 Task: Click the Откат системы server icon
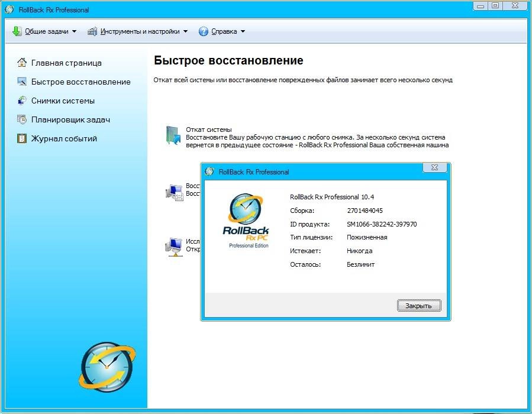(x=173, y=135)
